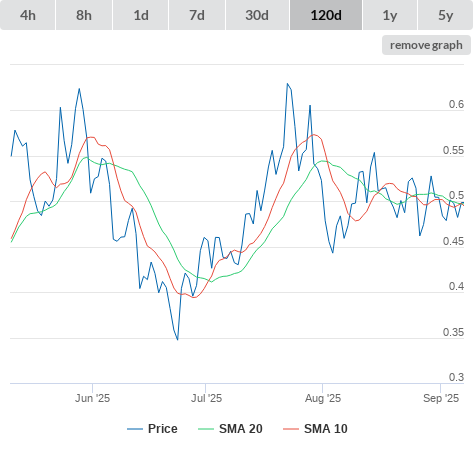Click the red SMA 10 line swatch
The height and width of the screenshot is (455, 474).
click(x=291, y=429)
